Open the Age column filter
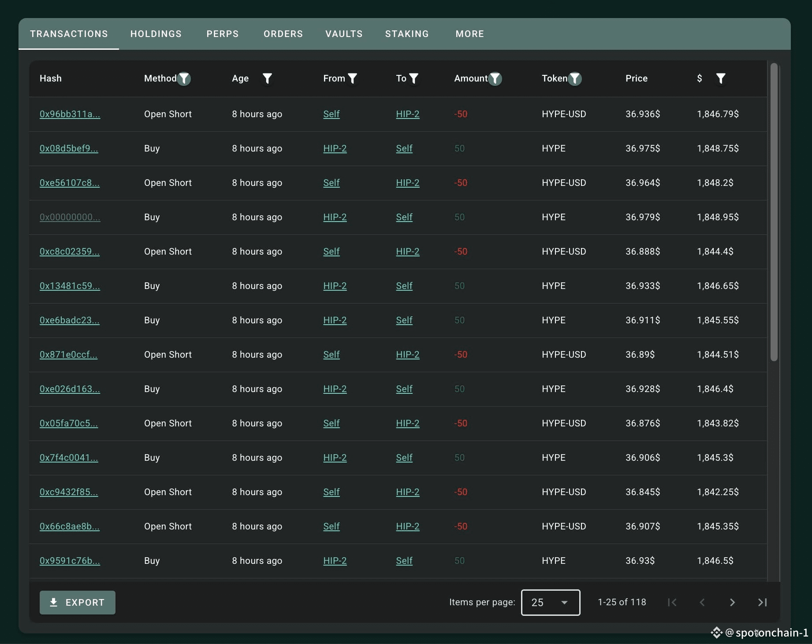The height and width of the screenshot is (644, 812). 267,78
